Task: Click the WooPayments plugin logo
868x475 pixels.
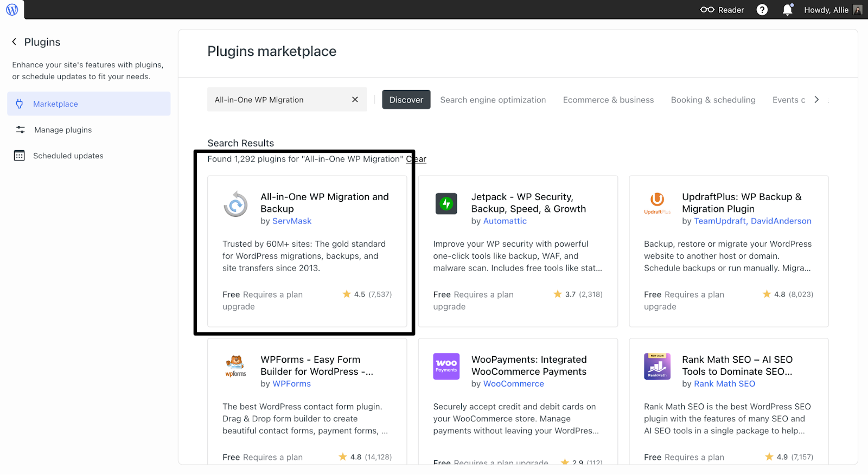Action: point(446,366)
